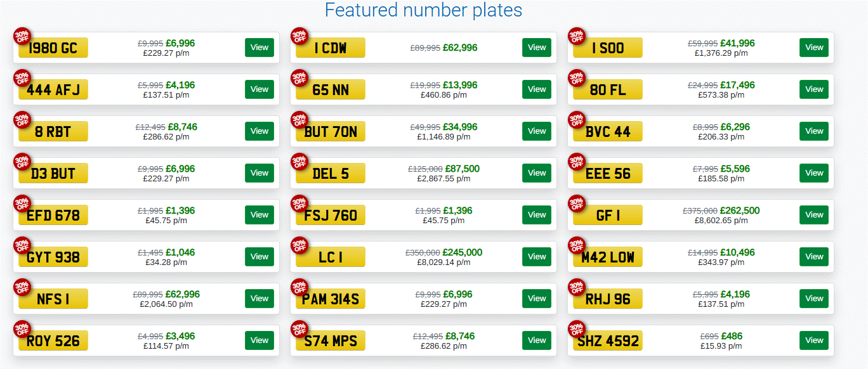The height and width of the screenshot is (369, 868).
Task: Open the yellow 1 SOO number plate
Action: (x=608, y=48)
